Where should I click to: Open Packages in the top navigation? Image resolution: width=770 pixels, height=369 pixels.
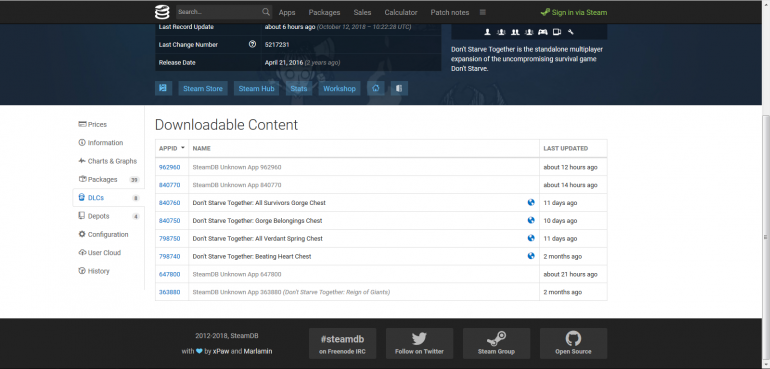(324, 12)
